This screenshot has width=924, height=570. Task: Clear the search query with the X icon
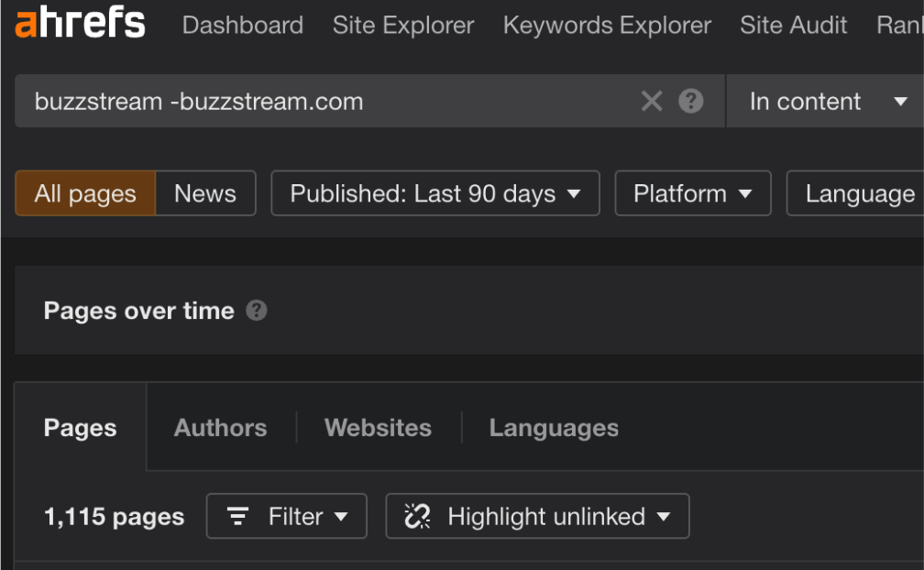pos(652,101)
